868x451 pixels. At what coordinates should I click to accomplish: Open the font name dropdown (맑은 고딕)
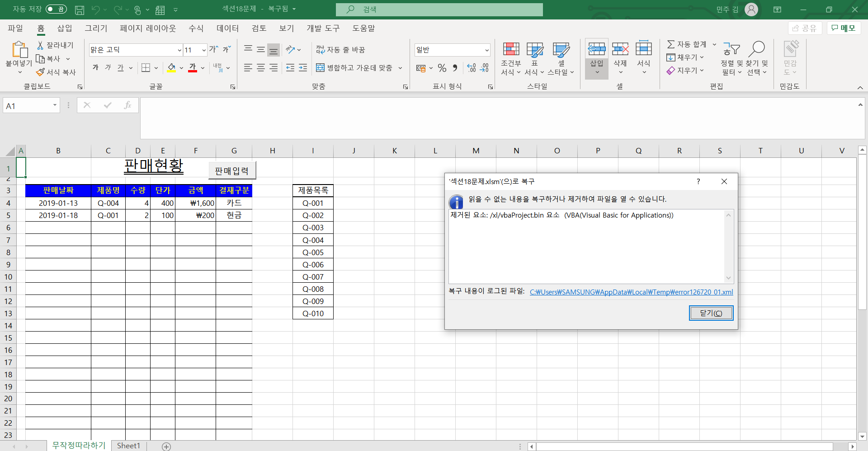coord(179,50)
